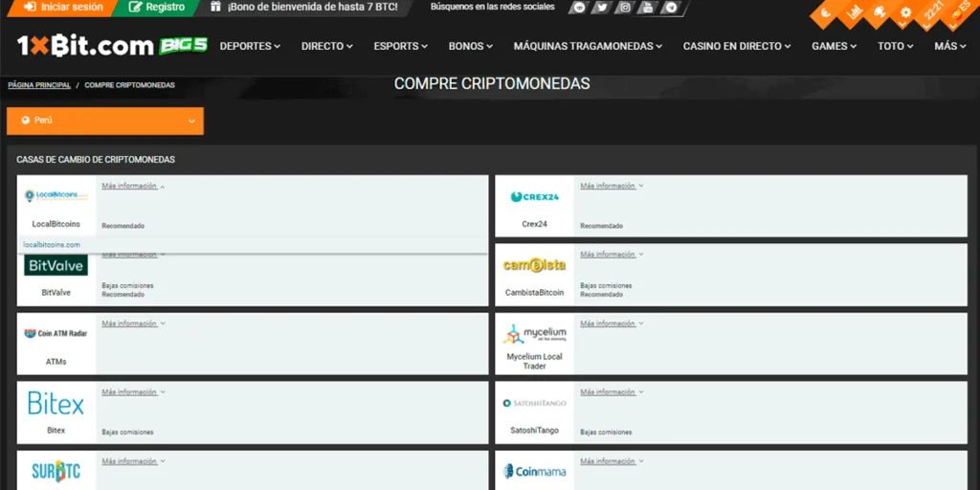Screen dimensions: 980x490
Task: Click the Cambista logo
Action: [534, 265]
